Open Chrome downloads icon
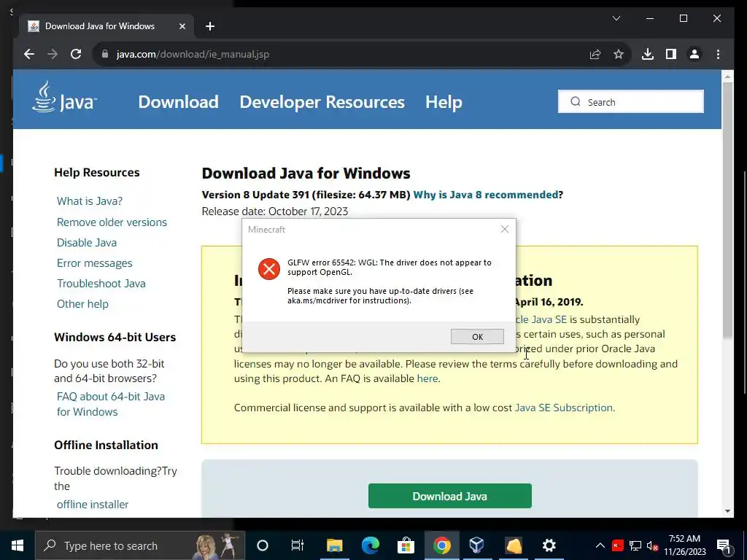The height and width of the screenshot is (560, 747). pos(648,54)
